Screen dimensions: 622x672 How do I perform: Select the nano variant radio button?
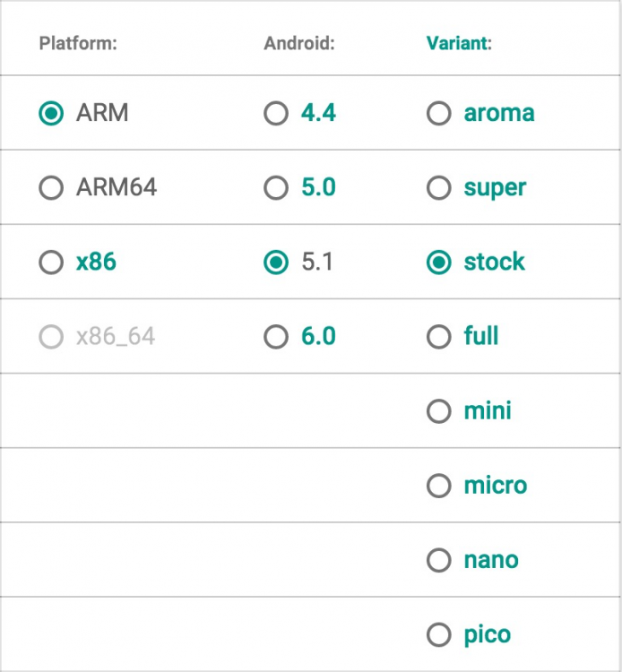point(438,560)
